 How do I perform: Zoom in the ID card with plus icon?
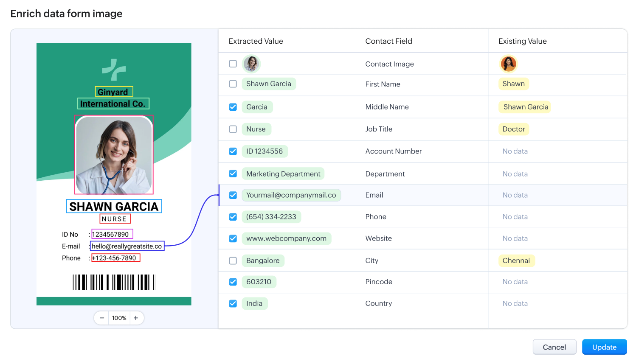tap(136, 318)
